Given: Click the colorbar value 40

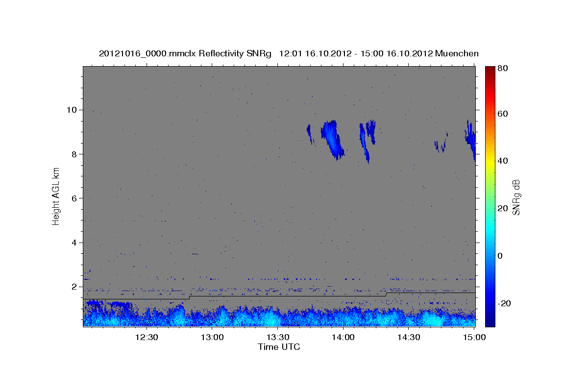Looking at the screenshot, I should [x=502, y=161].
